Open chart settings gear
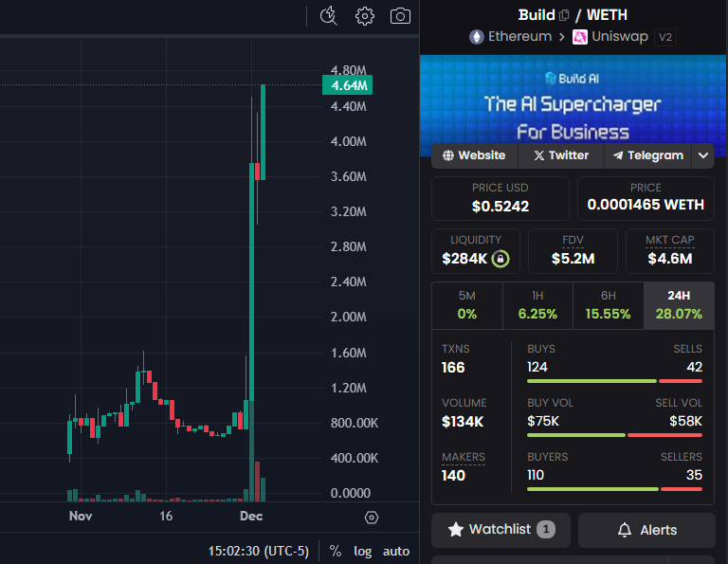The image size is (728, 564). coord(364,16)
